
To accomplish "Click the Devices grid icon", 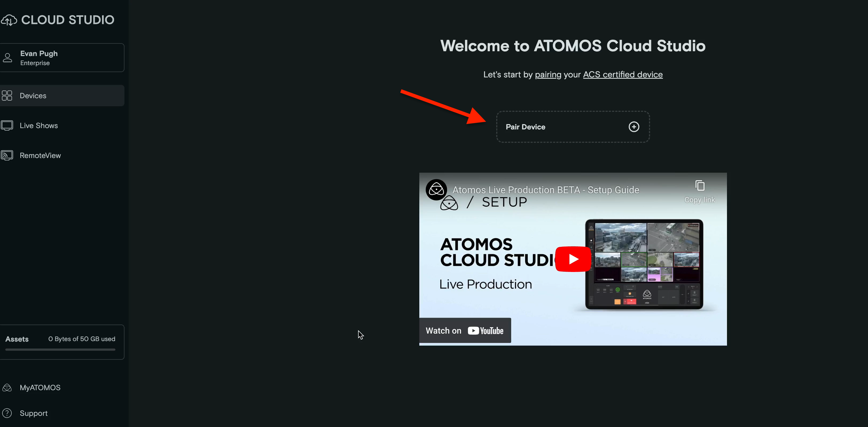I will point(7,96).
